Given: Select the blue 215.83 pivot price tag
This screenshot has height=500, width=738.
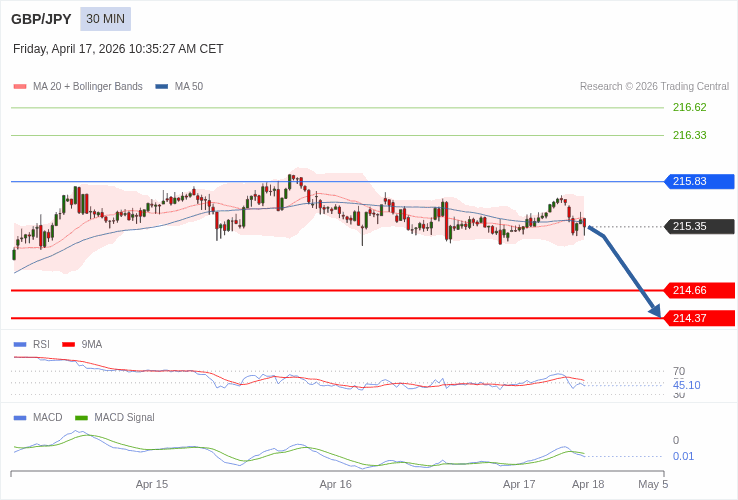Looking at the screenshot, I should tap(699, 181).
